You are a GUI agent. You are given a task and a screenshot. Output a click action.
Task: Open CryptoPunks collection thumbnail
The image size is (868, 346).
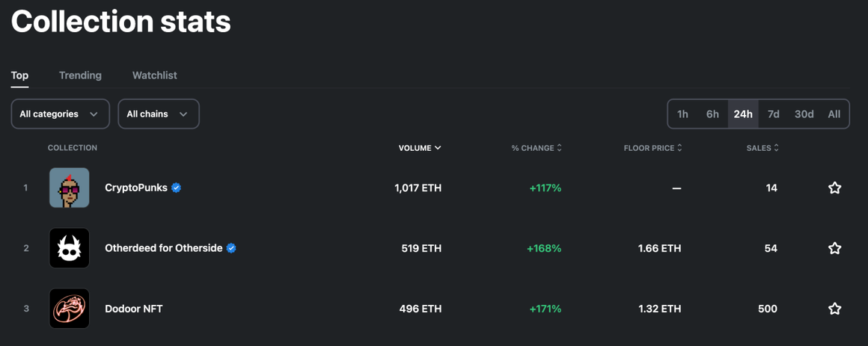click(x=69, y=188)
